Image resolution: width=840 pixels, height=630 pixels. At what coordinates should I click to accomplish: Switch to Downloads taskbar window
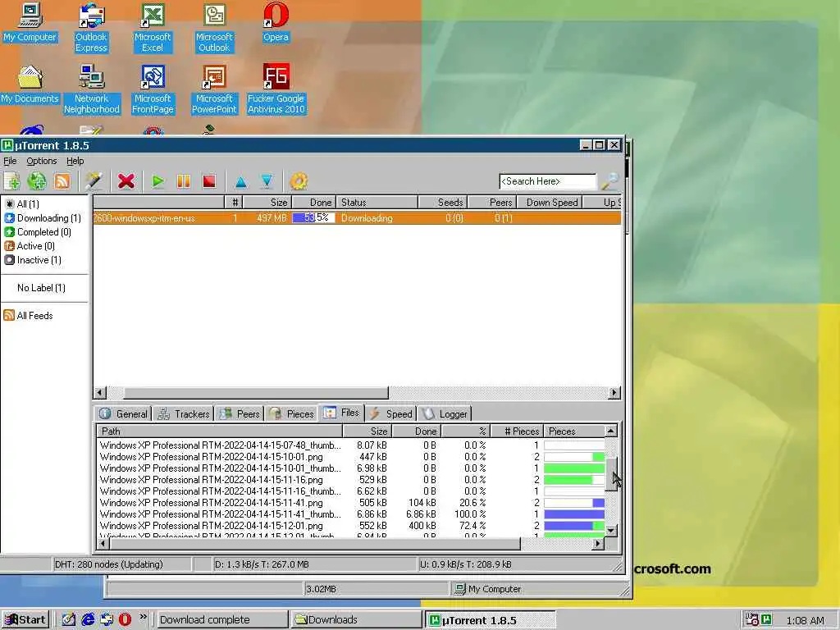(356, 620)
